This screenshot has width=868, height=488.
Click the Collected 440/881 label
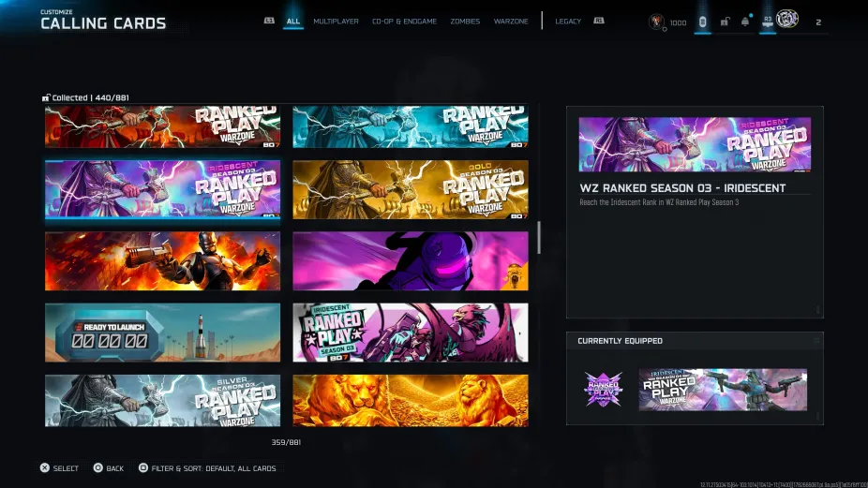[x=90, y=97]
